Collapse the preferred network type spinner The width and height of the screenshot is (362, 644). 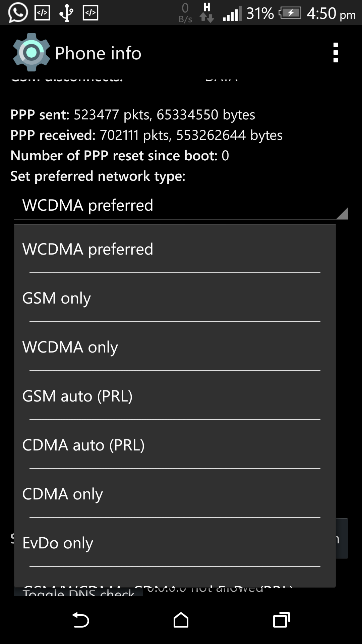click(x=181, y=205)
